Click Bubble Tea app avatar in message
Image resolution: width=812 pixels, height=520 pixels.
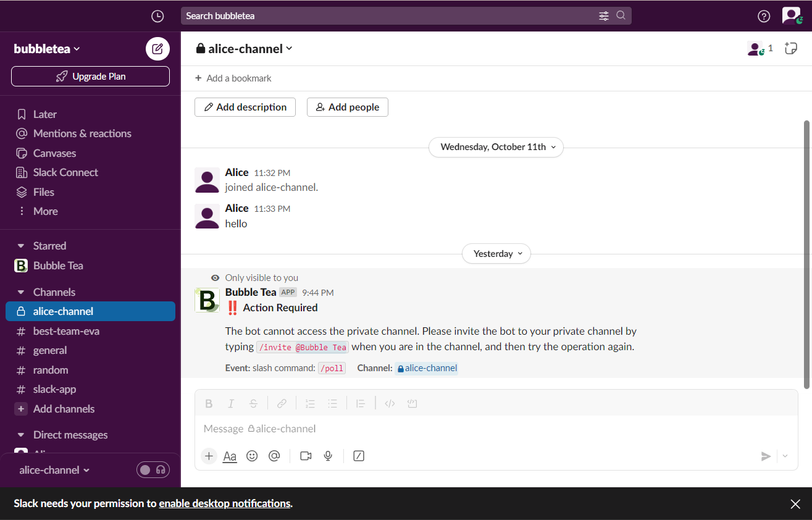click(x=207, y=300)
